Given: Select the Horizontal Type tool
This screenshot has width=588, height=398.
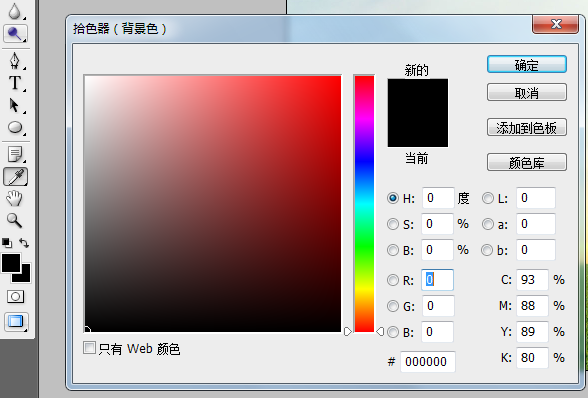Looking at the screenshot, I should pyautogui.click(x=15, y=83).
